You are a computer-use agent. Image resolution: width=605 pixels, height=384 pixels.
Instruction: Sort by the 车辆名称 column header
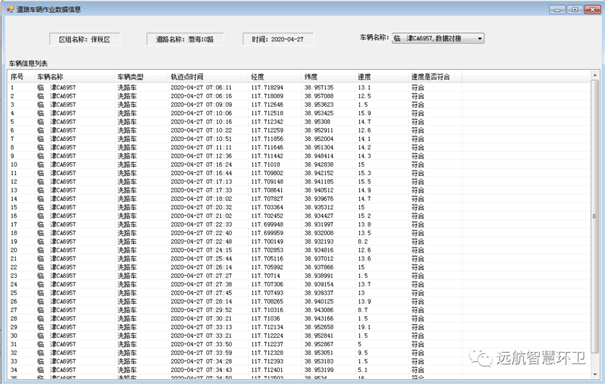[75, 77]
